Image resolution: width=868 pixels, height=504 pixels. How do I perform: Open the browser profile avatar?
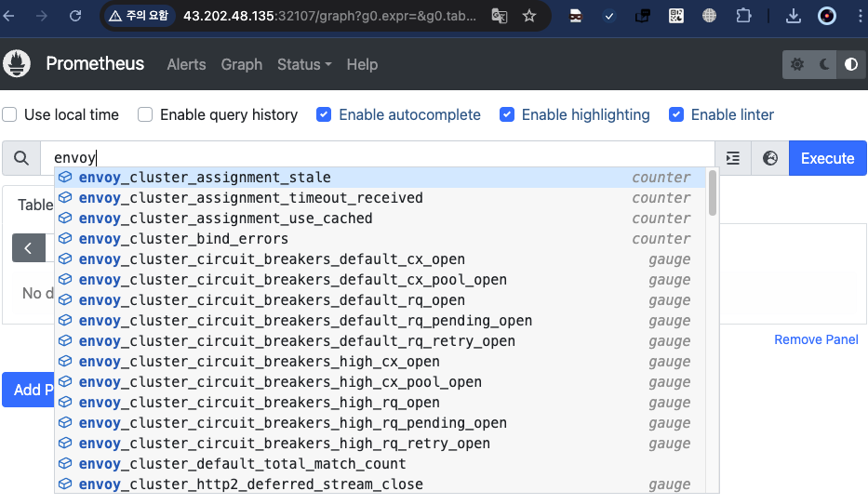827,16
